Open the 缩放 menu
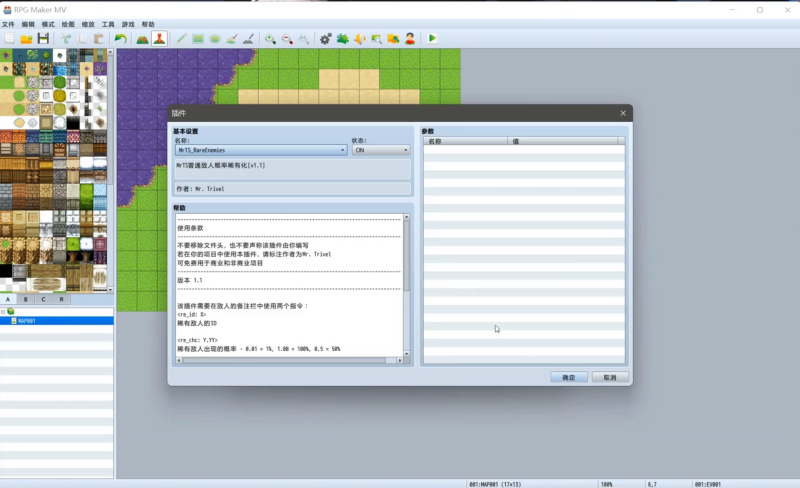Screen dimensions: 800x488 click(88, 24)
